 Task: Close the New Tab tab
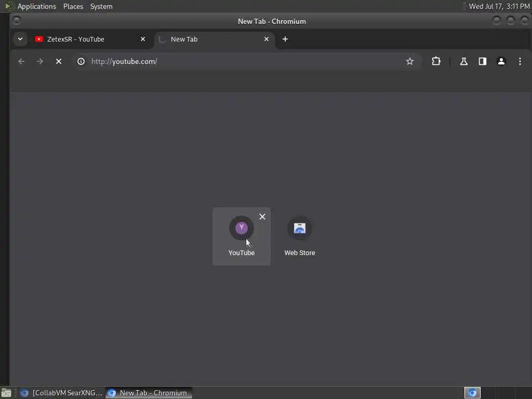click(267, 39)
